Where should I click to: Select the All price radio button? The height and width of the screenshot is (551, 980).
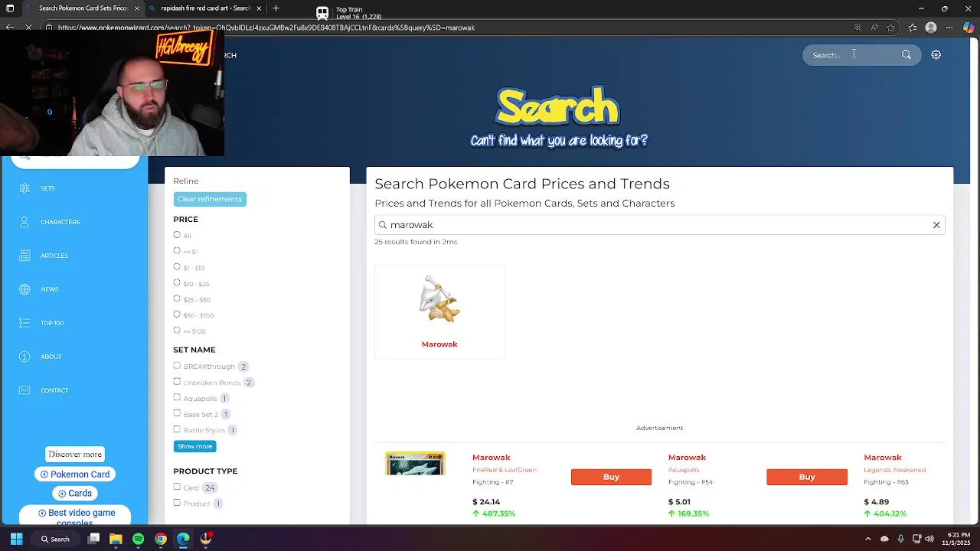(177, 235)
